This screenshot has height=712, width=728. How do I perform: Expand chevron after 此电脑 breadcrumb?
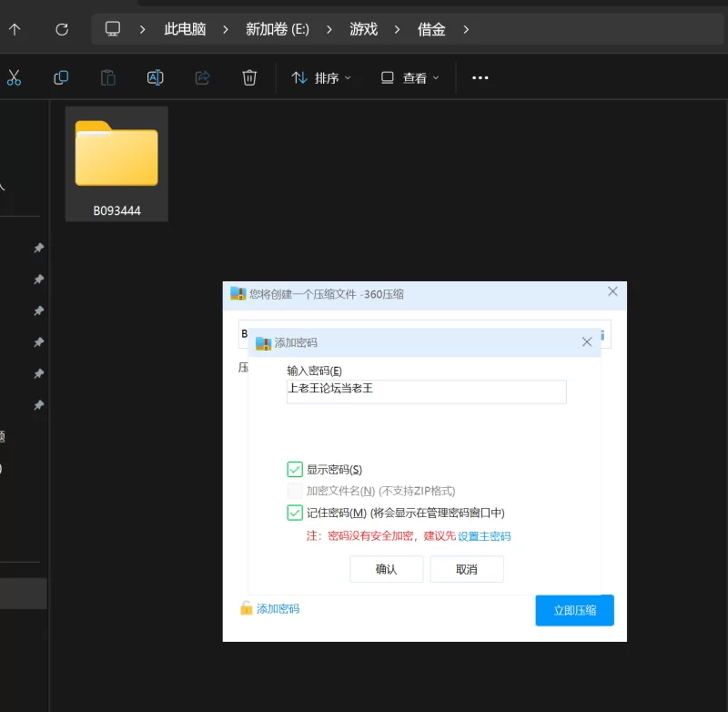tap(226, 30)
